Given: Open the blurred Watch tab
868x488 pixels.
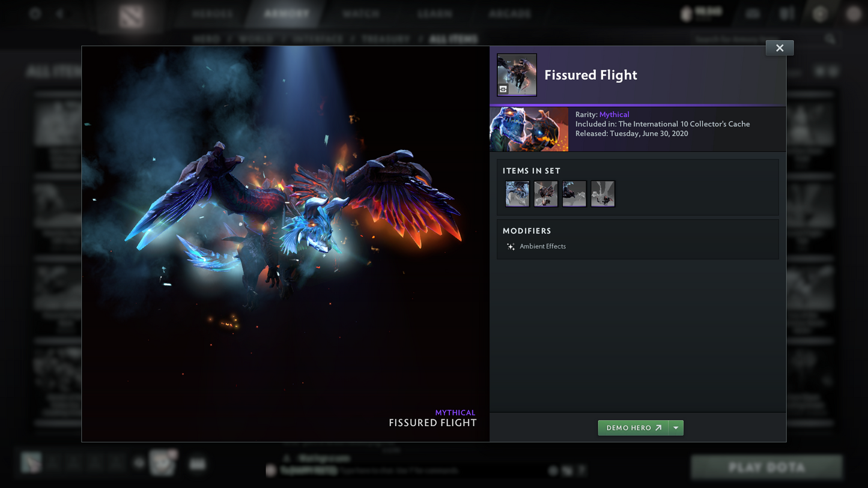Looking at the screenshot, I should click(361, 14).
